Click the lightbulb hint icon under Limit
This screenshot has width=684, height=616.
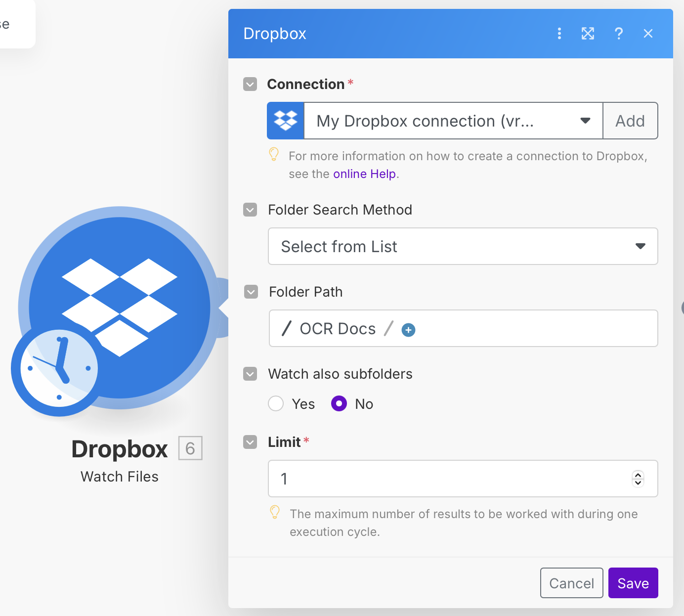tap(275, 512)
